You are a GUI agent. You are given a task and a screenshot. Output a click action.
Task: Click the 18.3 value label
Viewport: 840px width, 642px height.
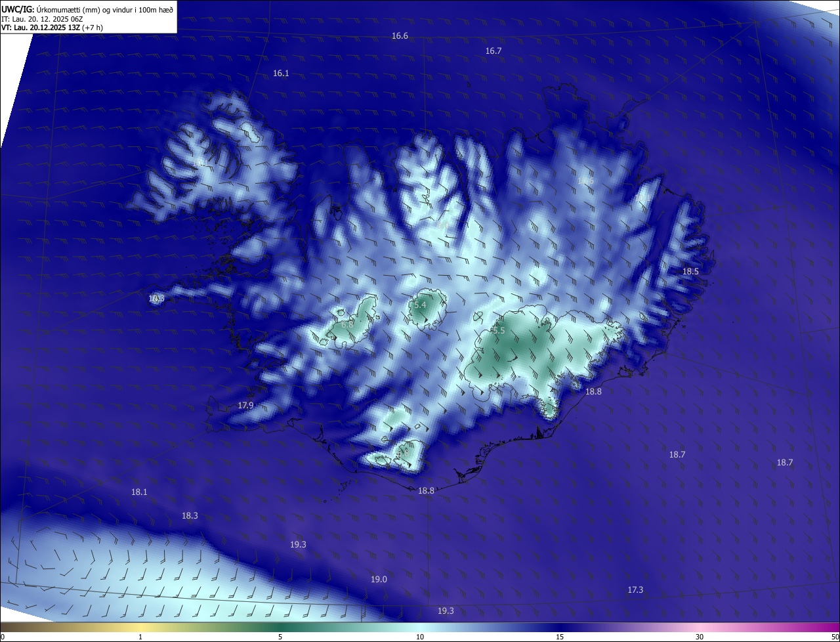click(190, 516)
